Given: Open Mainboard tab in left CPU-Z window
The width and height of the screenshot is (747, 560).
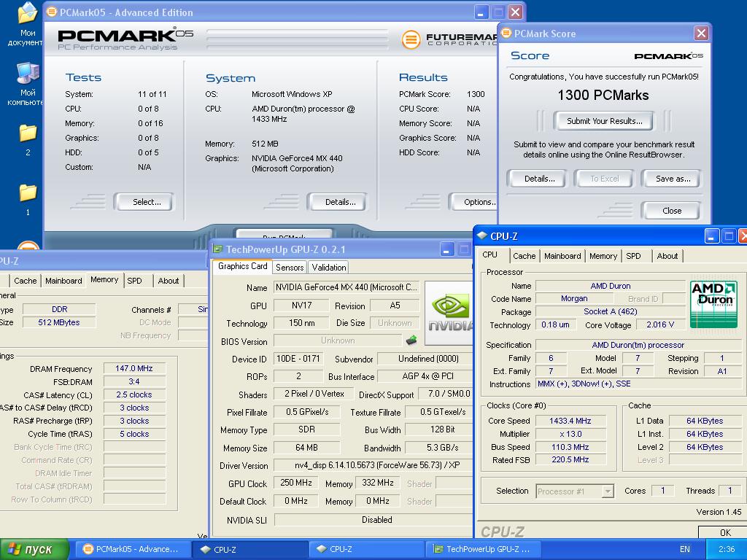Looking at the screenshot, I should click(63, 281).
